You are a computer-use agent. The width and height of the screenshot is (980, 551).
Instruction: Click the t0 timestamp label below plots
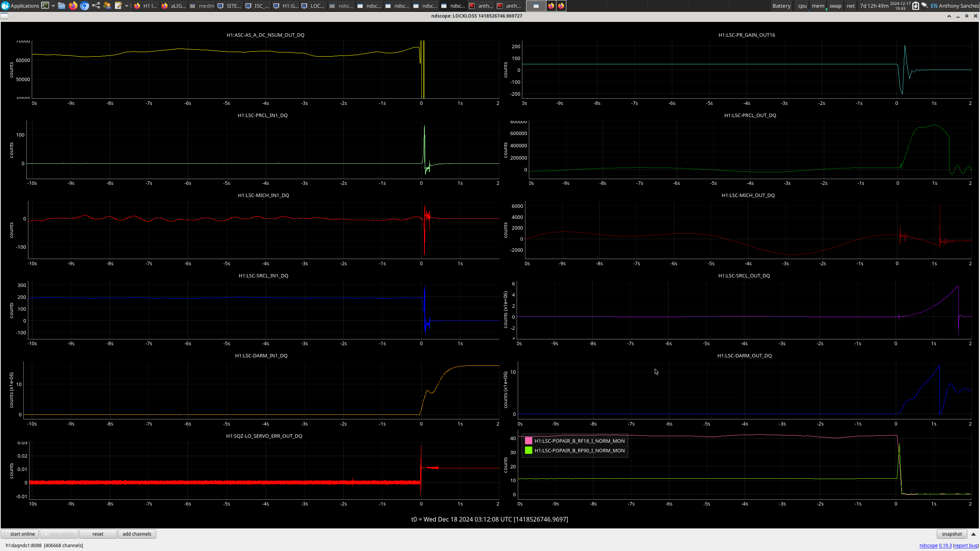click(489, 519)
